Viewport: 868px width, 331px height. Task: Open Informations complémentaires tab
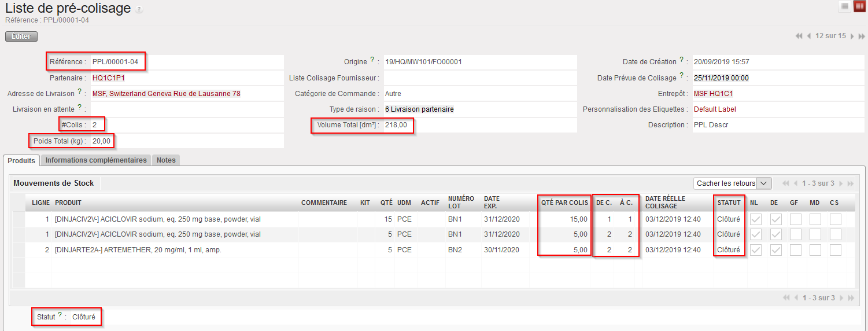96,160
